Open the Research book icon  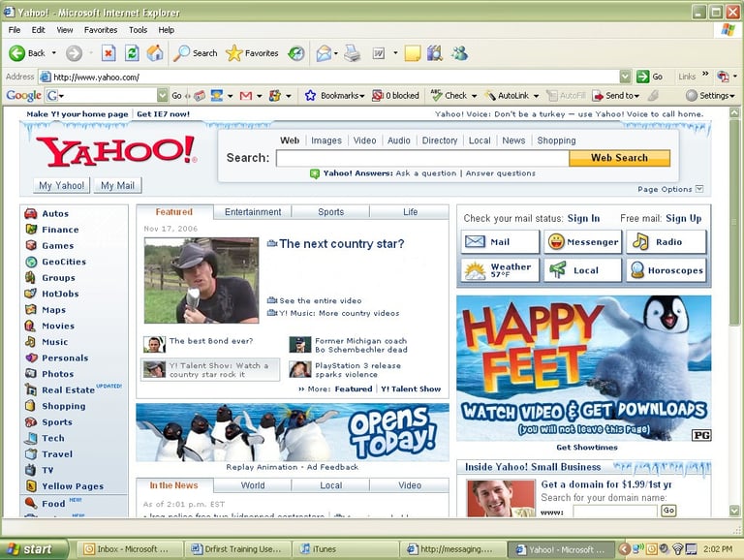click(x=435, y=53)
